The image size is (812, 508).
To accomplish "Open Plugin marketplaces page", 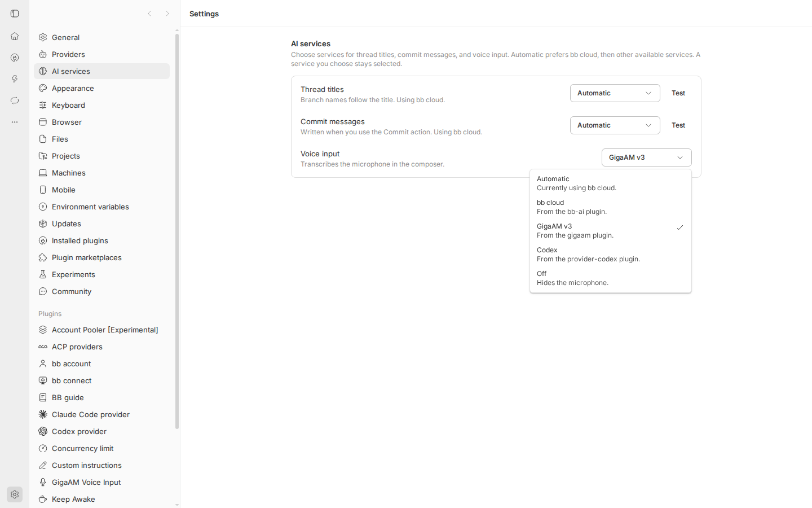I will coord(101,257).
